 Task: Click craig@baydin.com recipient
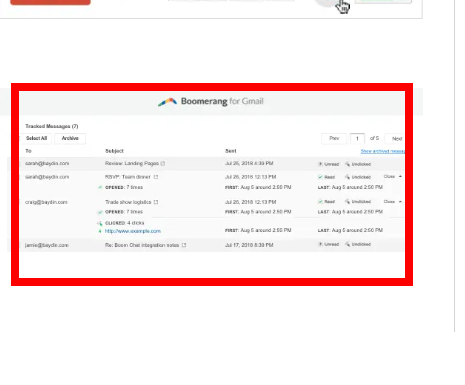click(46, 202)
